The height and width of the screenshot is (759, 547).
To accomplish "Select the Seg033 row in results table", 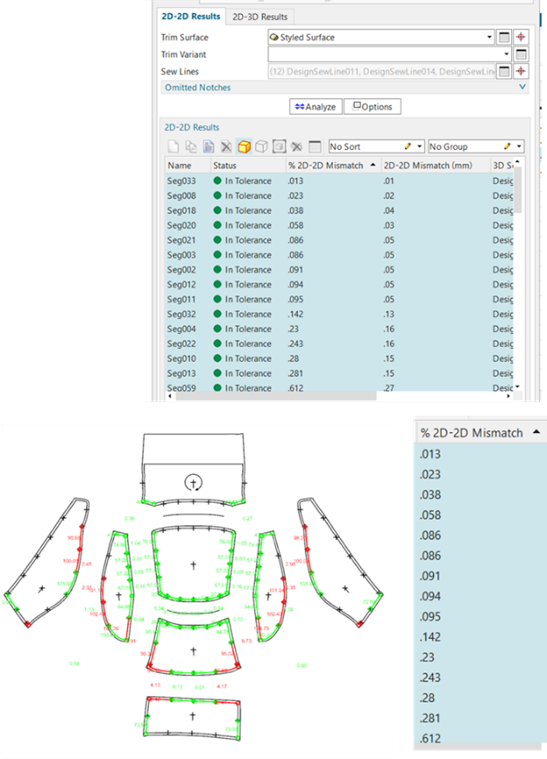I will pyautogui.click(x=339, y=181).
